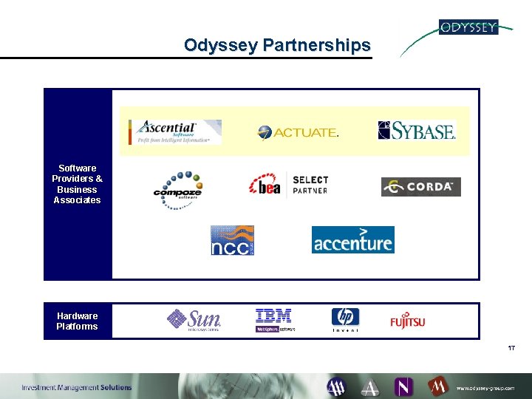The height and width of the screenshot is (399, 532).
Task: Click the purple letter N footer icon
Action: point(403,387)
